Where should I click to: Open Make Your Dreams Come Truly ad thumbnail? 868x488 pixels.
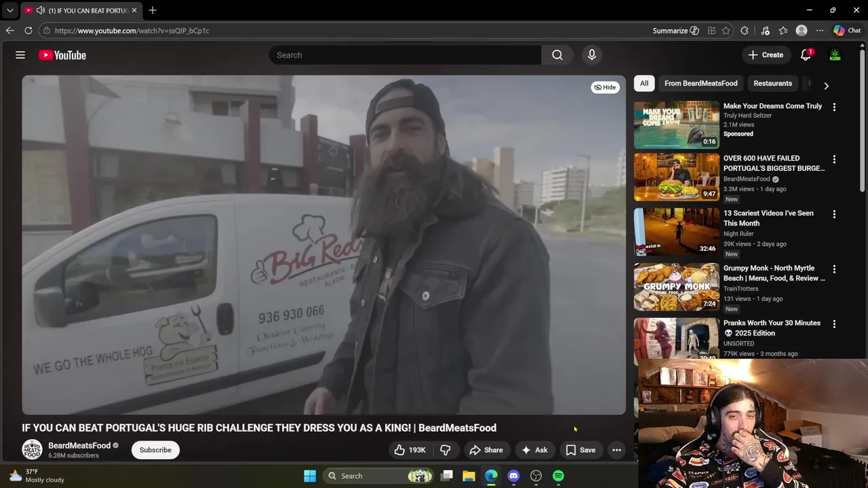[677, 125]
